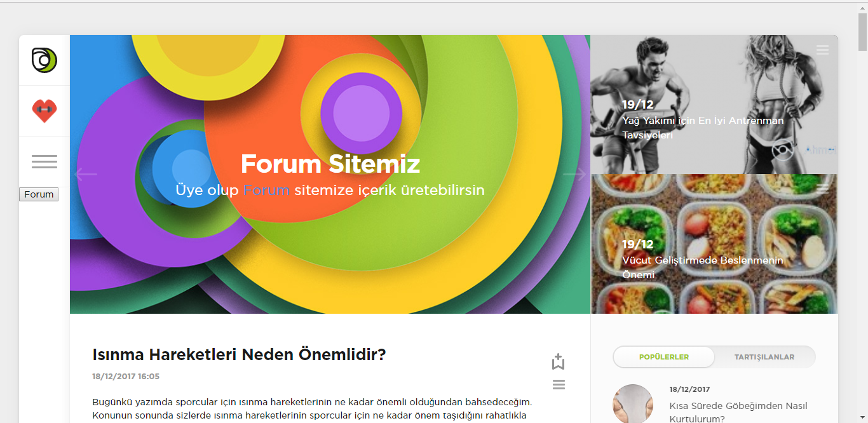
Task: Switch to the TARTIŞILANLAR tab
Action: [764, 357]
